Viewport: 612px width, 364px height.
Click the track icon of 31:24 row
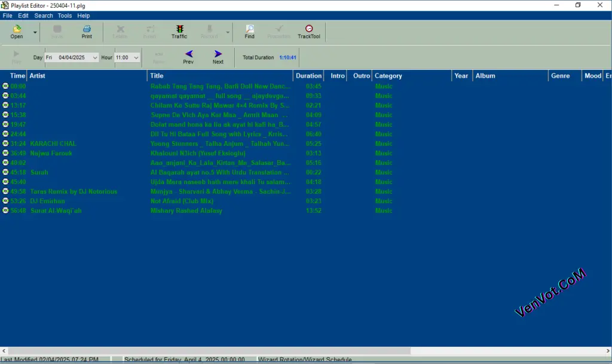click(x=5, y=143)
